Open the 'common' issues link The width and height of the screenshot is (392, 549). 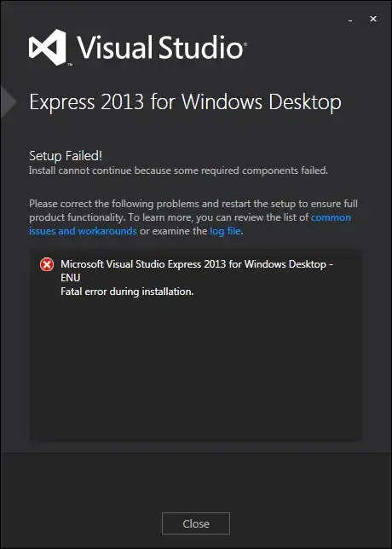(331, 217)
